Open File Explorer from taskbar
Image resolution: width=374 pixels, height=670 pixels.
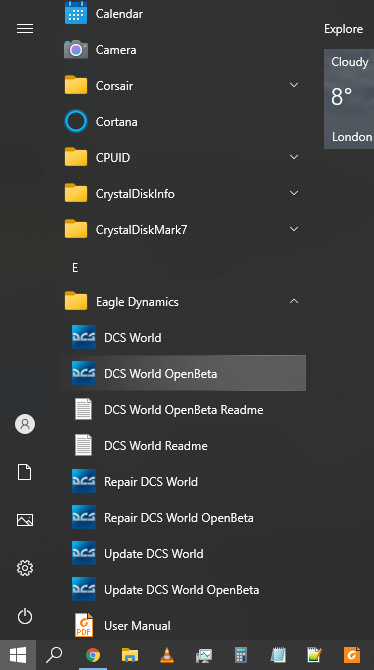click(x=130, y=655)
